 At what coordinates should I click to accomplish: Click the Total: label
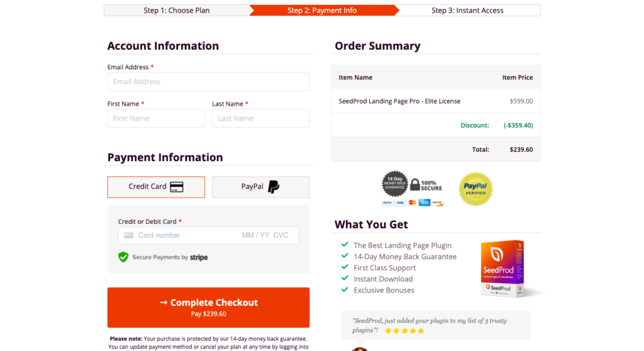480,150
